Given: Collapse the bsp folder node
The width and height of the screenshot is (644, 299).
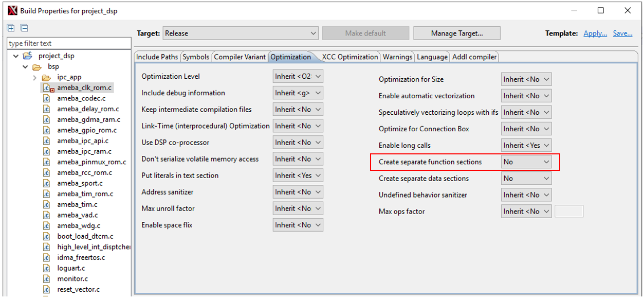Looking at the screenshot, I should (25, 67).
